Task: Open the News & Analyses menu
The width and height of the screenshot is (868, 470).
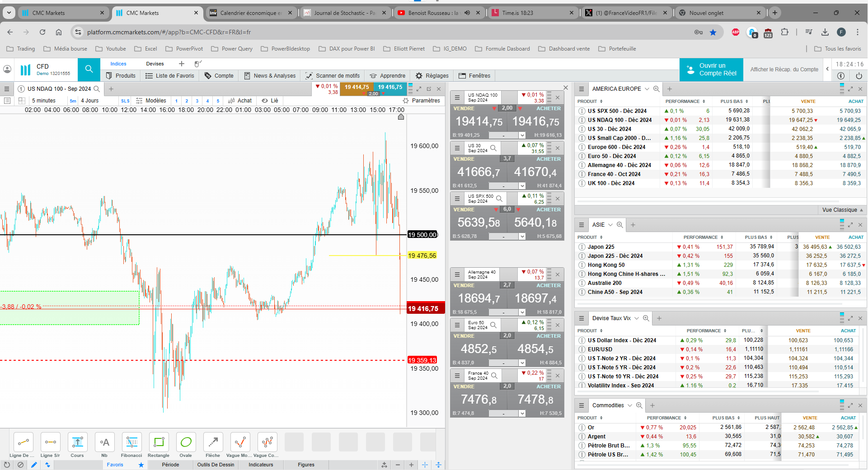Action: pos(270,76)
